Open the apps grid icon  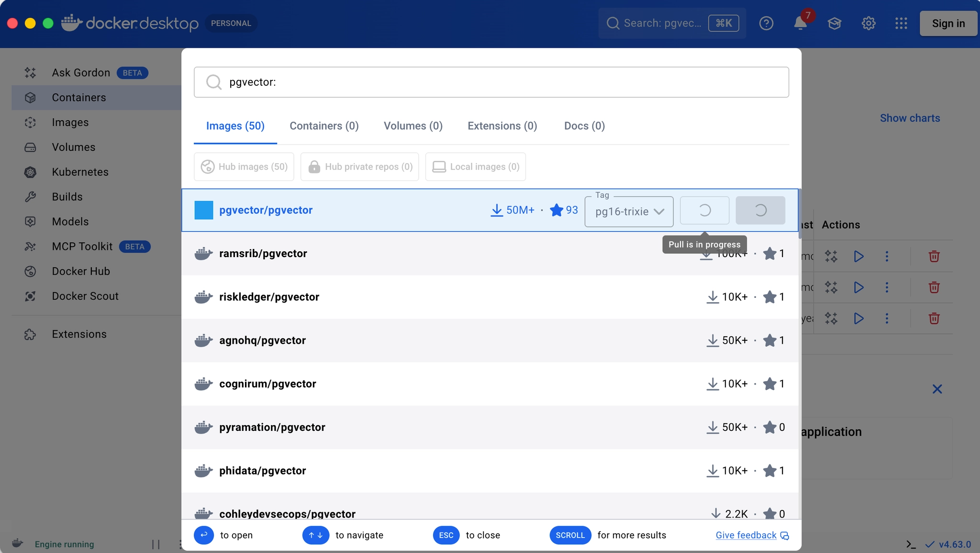coord(901,23)
